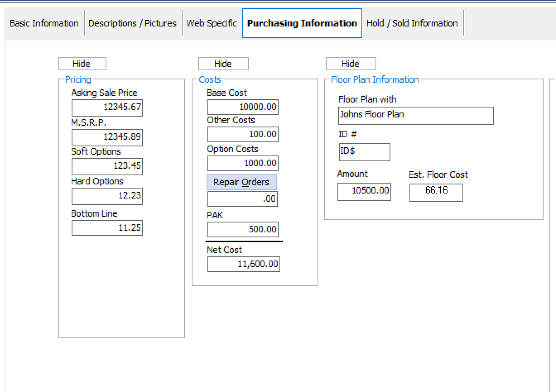Viewport: 556px width, 392px height.
Task: Click the PAK cost field
Action: [x=242, y=229]
